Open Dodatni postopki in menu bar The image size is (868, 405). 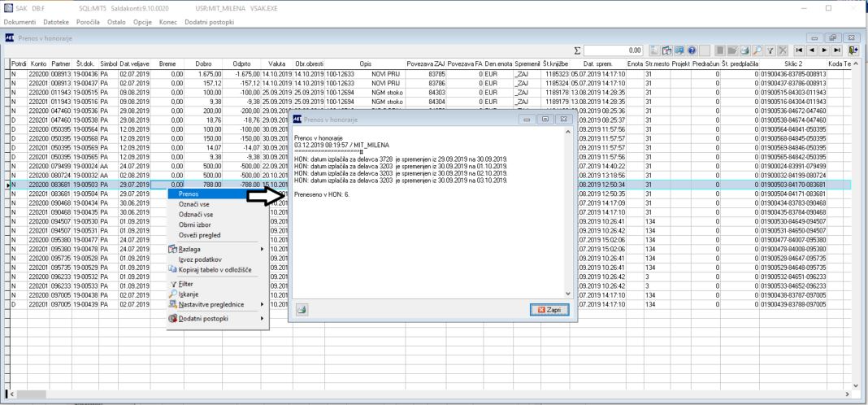tap(209, 22)
